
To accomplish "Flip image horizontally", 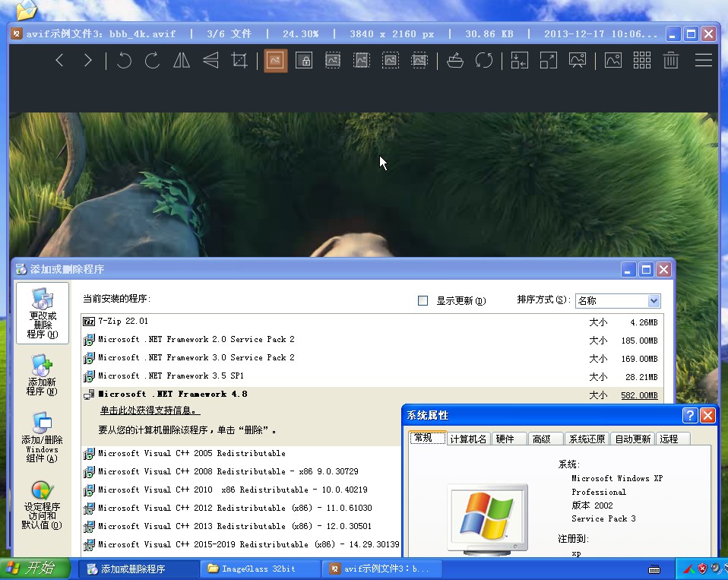I will [x=182, y=60].
